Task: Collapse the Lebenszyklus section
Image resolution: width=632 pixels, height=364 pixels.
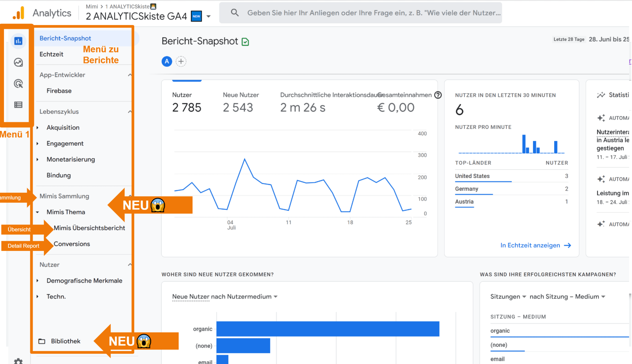Action: 130,112
